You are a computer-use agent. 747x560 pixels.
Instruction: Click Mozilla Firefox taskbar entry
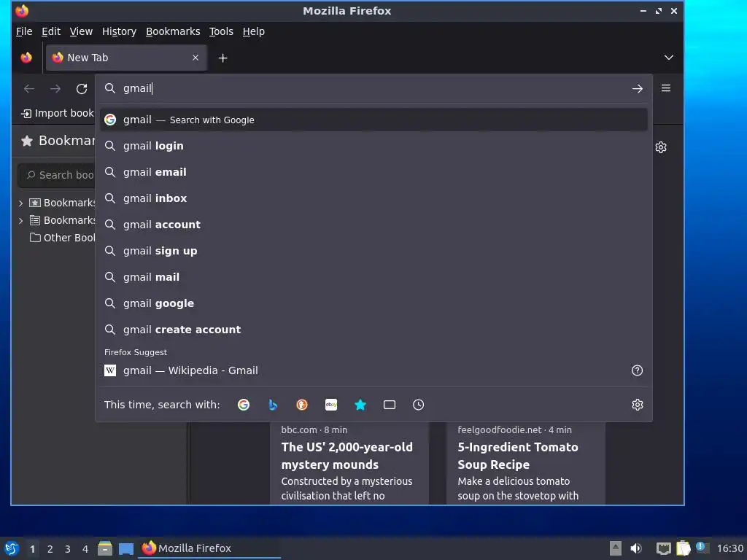209,548
